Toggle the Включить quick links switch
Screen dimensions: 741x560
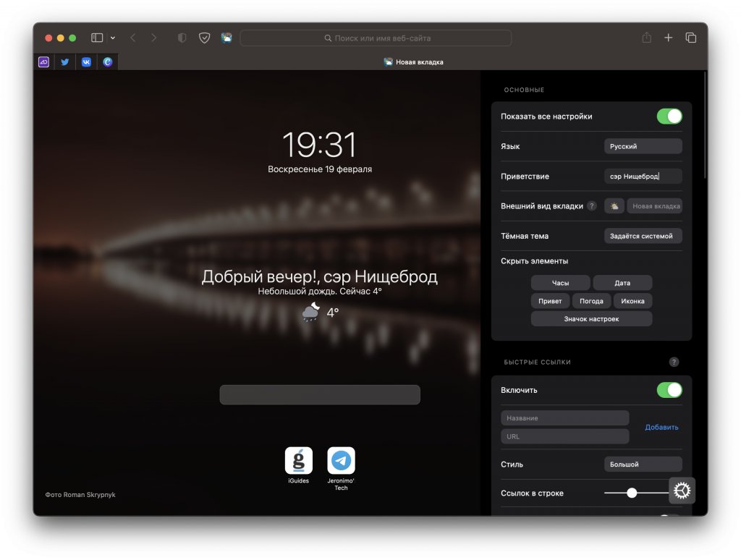tap(669, 390)
